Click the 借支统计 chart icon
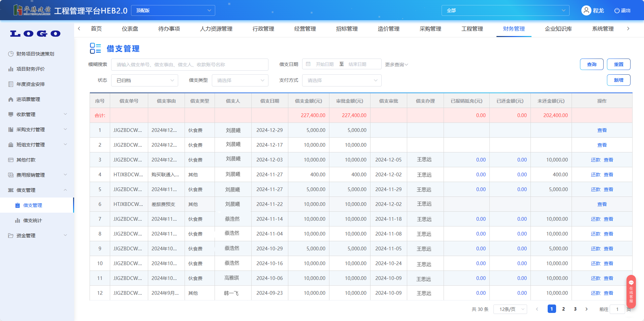Image resolution: width=644 pixels, height=321 pixels. coord(18,220)
